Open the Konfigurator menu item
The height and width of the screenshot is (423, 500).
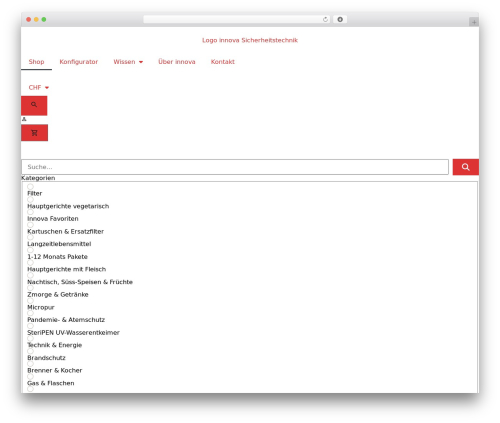pos(79,62)
